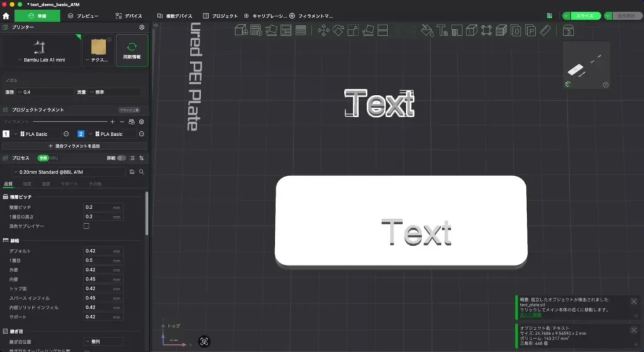Edit filament 2 PLA Basic preset
The height and width of the screenshot is (352, 644).
(142, 134)
